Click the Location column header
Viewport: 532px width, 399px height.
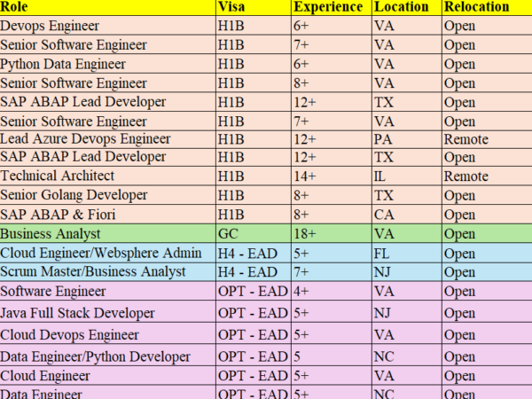(x=402, y=7)
